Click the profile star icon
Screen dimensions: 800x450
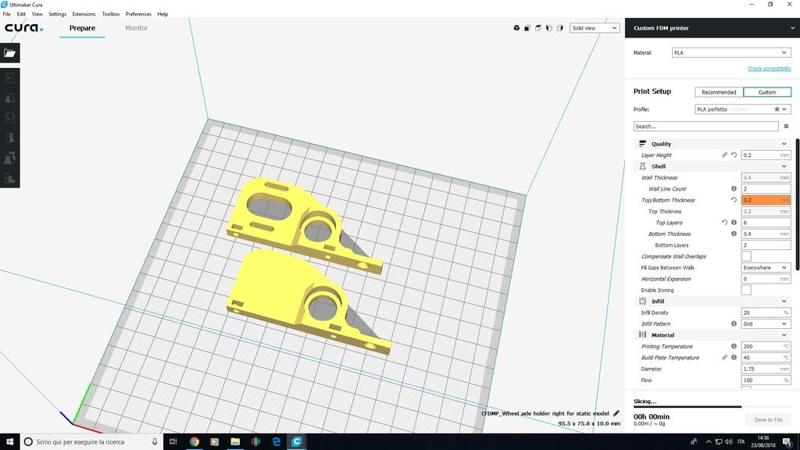click(777, 109)
